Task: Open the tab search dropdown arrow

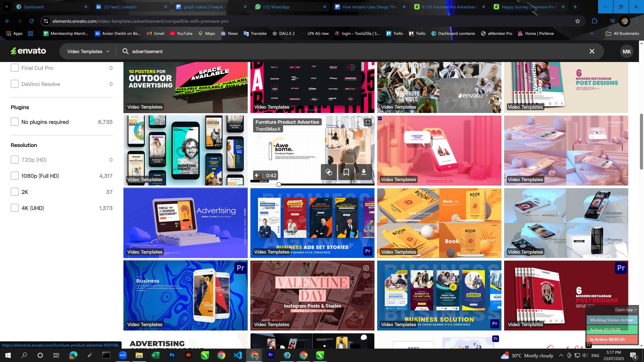Action: 7,7
